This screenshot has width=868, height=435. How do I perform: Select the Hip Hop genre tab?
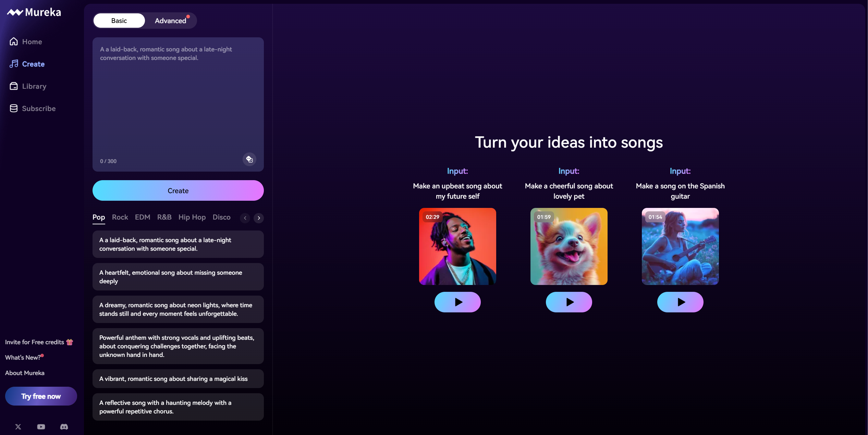(192, 217)
